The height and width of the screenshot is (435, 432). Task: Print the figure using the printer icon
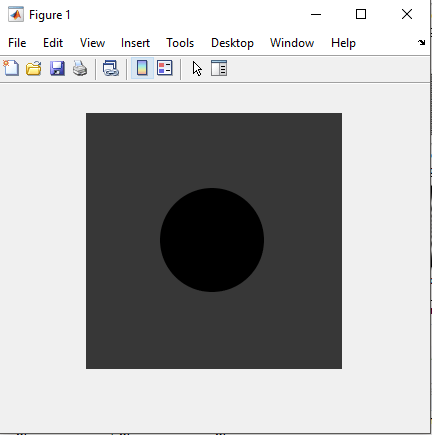[x=80, y=68]
